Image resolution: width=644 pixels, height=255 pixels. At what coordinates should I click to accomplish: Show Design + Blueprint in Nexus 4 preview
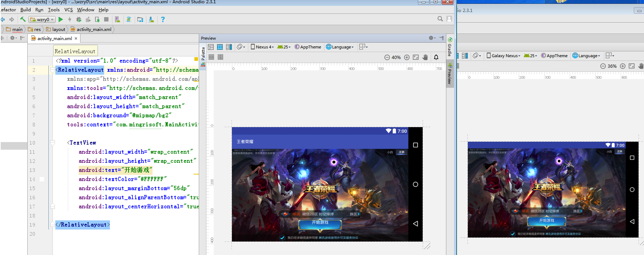point(229,47)
